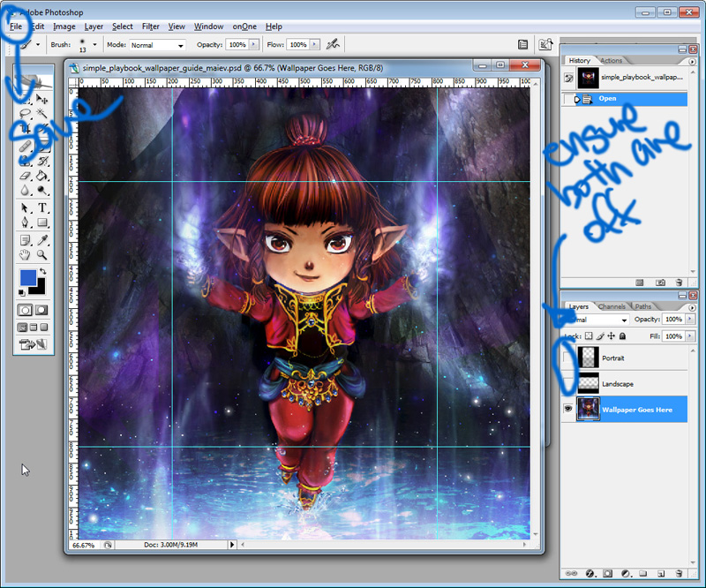Select the Healing Brush tool
The image size is (706, 588).
[x=25, y=146]
